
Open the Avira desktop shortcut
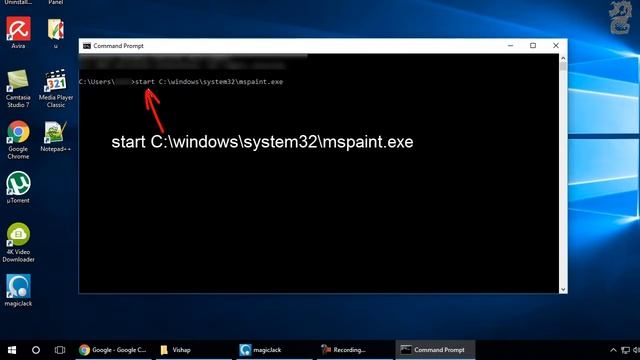pyautogui.click(x=18, y=33)
